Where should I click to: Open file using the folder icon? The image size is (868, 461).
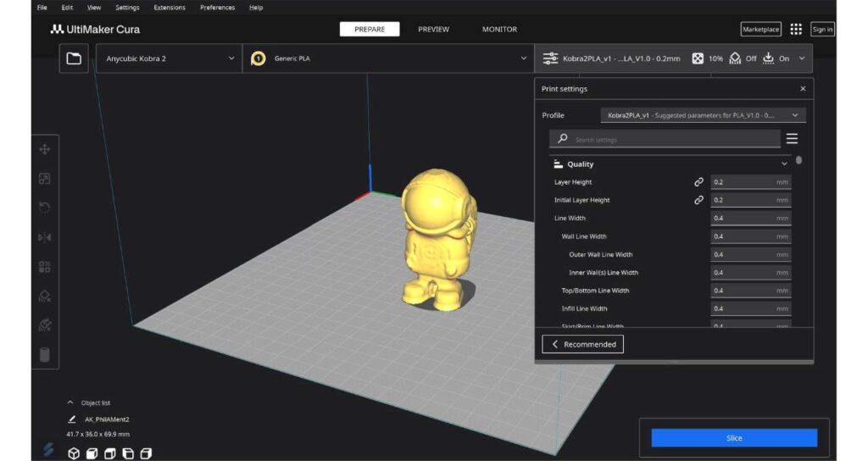tap(74, 58)
